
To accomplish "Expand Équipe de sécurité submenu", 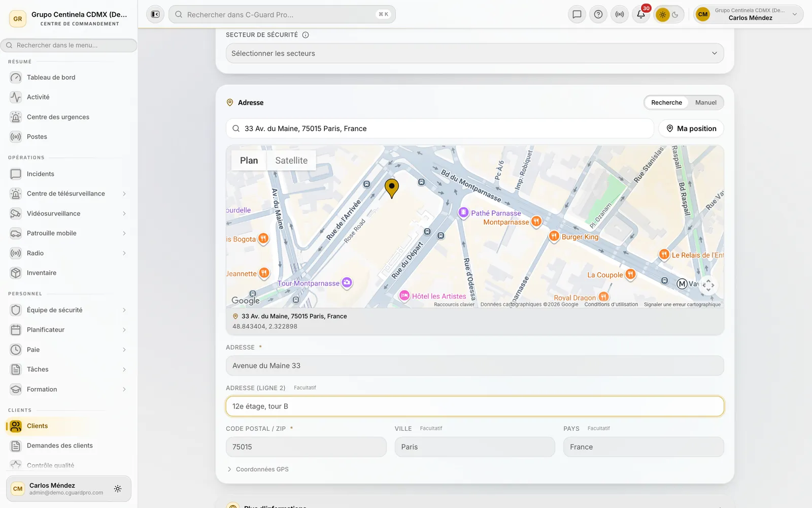I will [124, 310].
